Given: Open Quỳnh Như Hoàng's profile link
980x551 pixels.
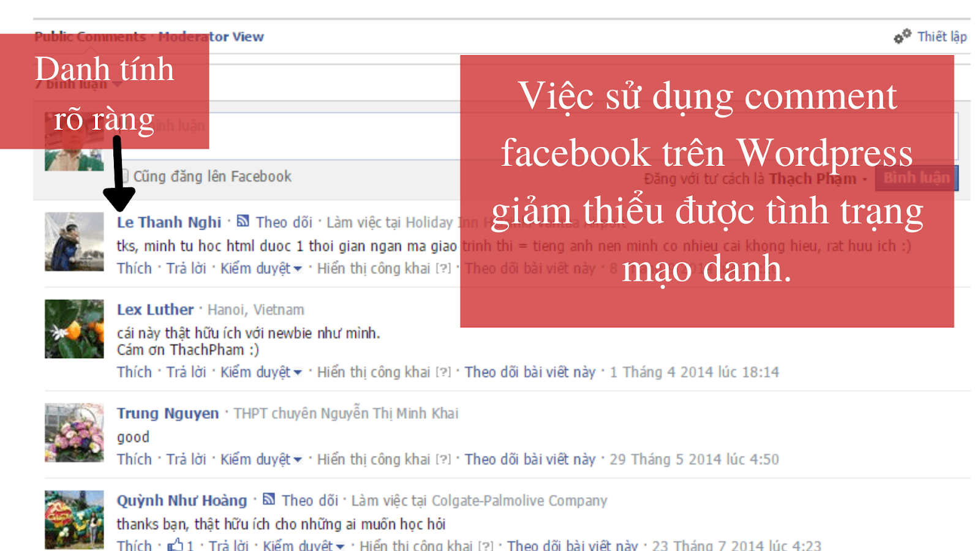Looking at the screenshot, I should [x=182, y=501].
